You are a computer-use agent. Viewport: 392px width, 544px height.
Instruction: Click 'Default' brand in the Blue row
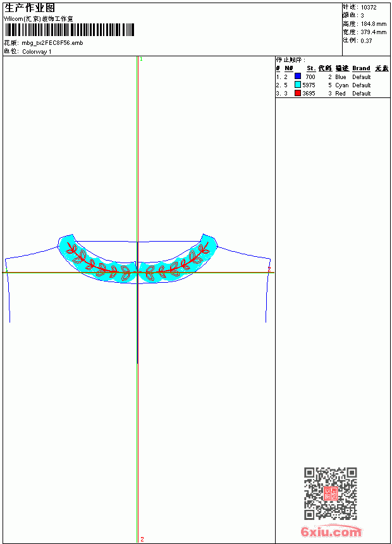point(362,77)
